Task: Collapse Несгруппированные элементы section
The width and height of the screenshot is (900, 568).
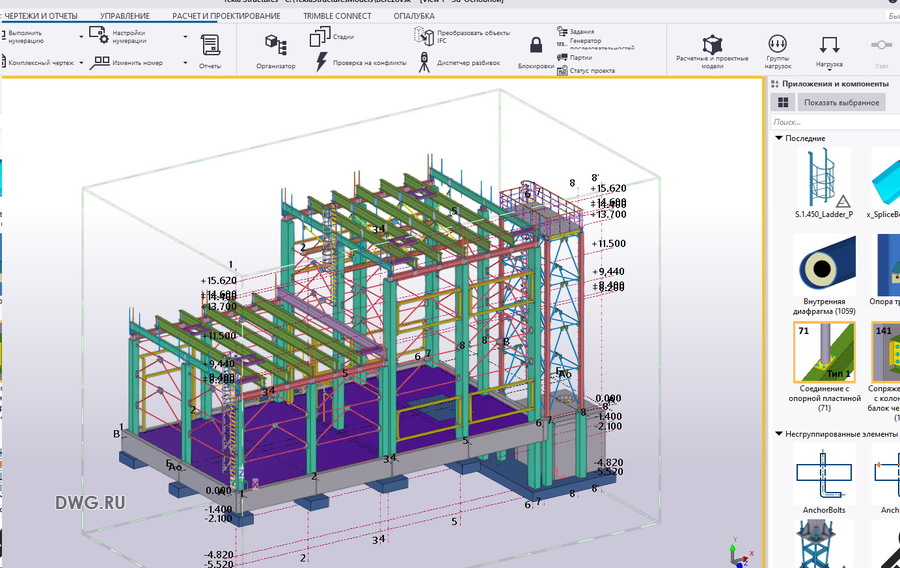Action: 779,434
